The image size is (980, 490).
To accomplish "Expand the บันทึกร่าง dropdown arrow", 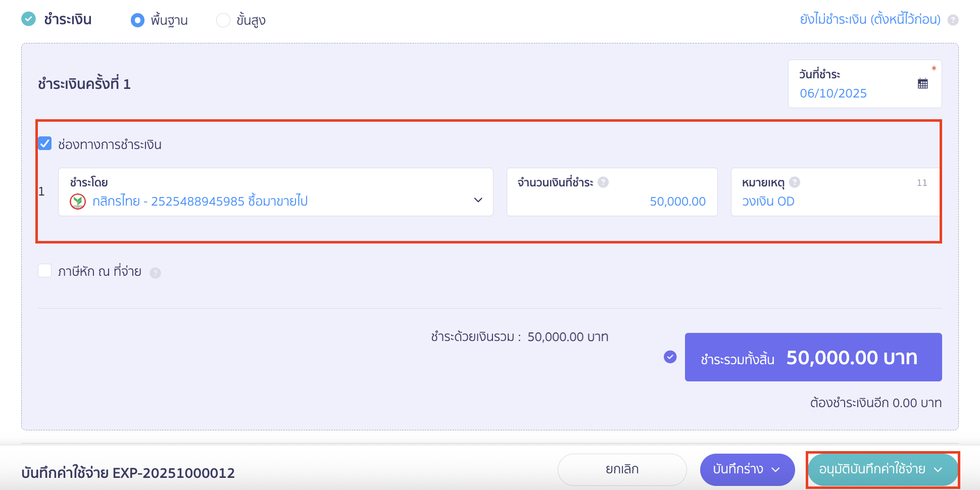I will coord(776,469).
